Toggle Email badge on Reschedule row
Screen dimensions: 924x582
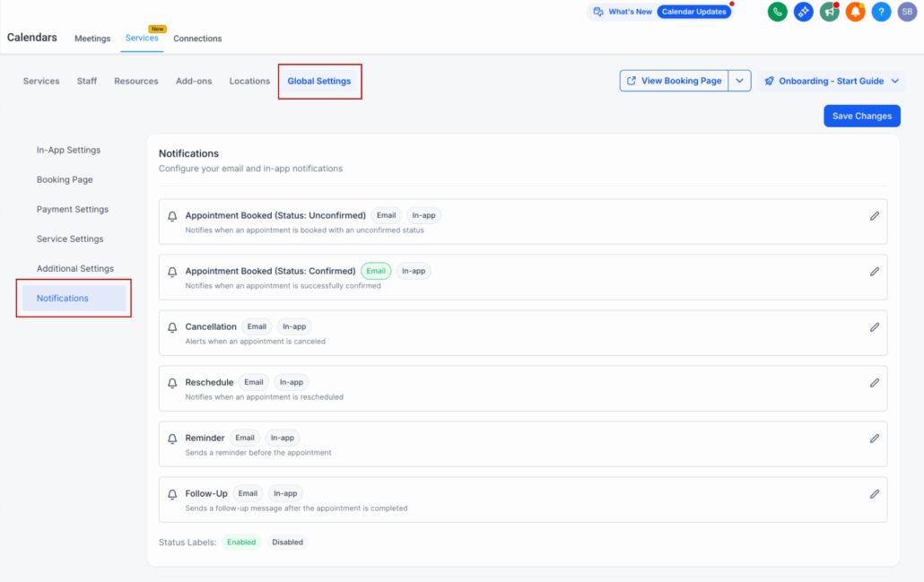(254, 382)
